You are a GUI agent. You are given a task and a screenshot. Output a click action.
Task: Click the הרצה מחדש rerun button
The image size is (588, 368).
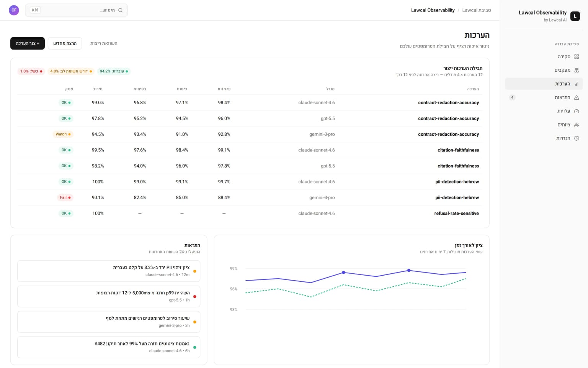(x=65, y=43)
